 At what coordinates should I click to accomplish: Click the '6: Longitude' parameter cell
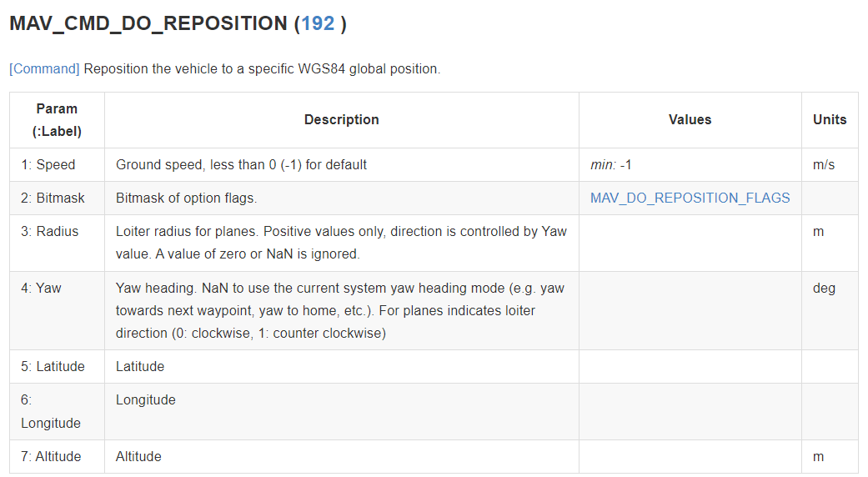tap(51, 412)
